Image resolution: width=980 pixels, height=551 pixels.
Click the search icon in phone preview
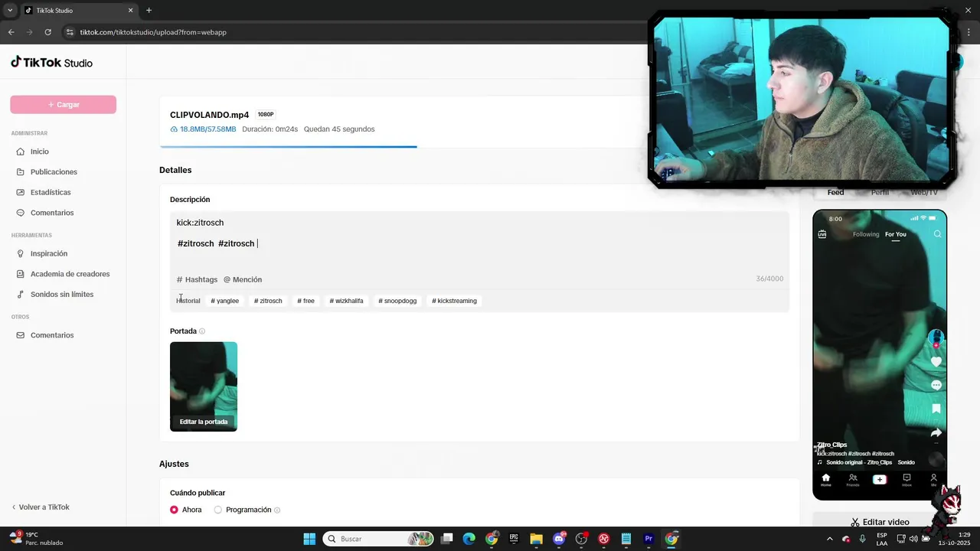(x=937, y=234)
